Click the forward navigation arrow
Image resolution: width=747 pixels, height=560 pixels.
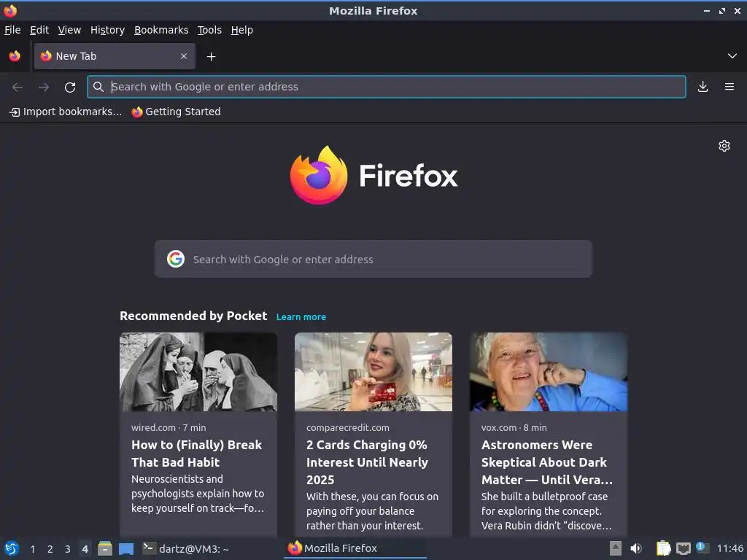pyautogui.click(x=44, y=87)
